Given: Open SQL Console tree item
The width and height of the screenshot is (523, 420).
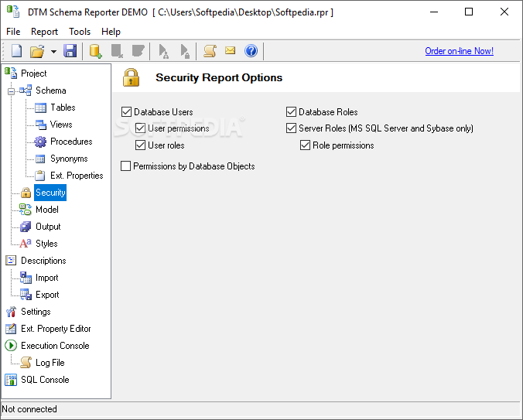Looking at the screenshot, I should click(45, 380).
